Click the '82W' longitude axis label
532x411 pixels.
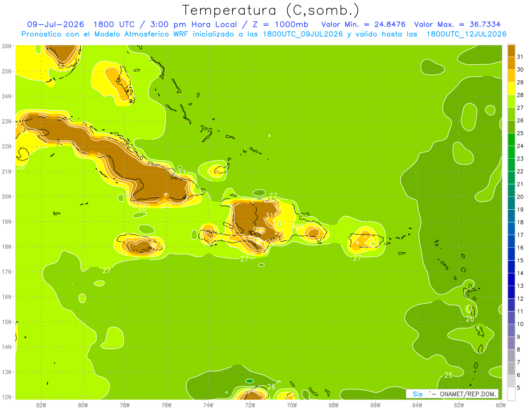pyautogui.click(x=41, y=405)
